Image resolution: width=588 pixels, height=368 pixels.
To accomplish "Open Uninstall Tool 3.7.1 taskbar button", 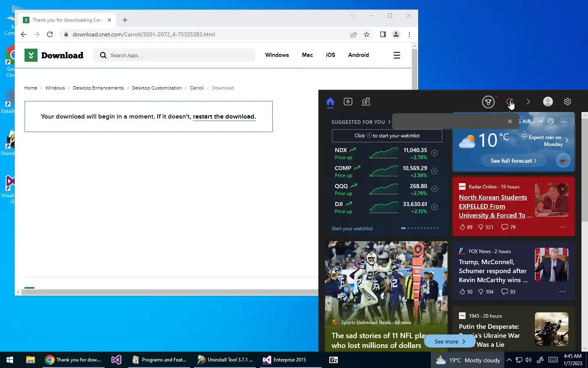I will click(225, 360).
